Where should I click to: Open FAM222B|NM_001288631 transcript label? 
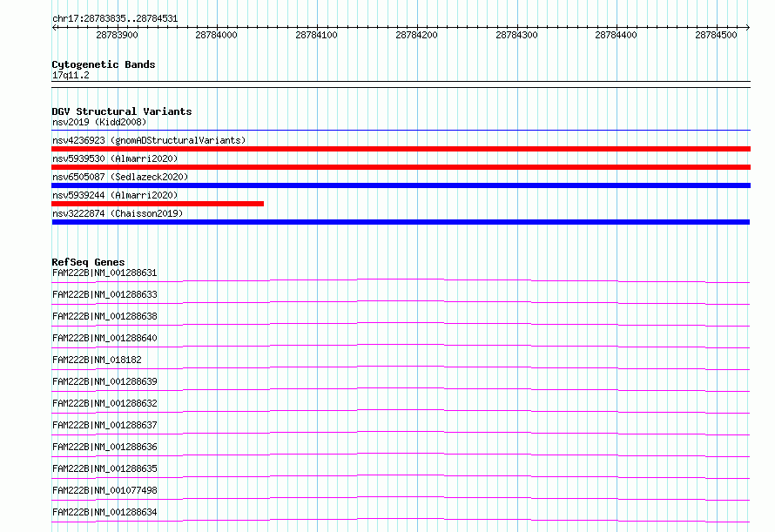pos(104,273)
